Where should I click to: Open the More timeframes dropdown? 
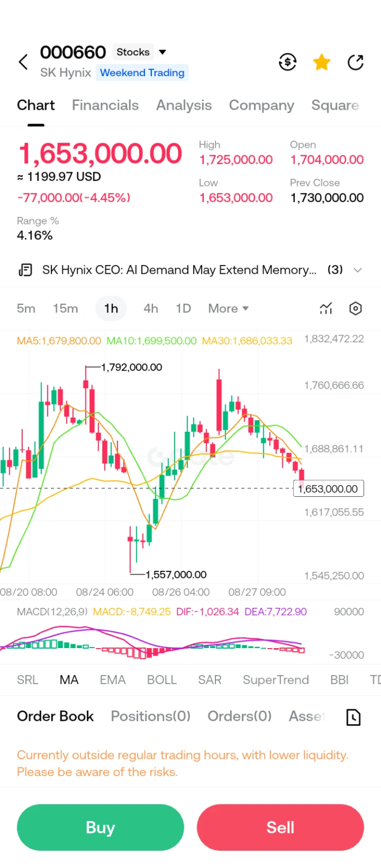(229, 308)
